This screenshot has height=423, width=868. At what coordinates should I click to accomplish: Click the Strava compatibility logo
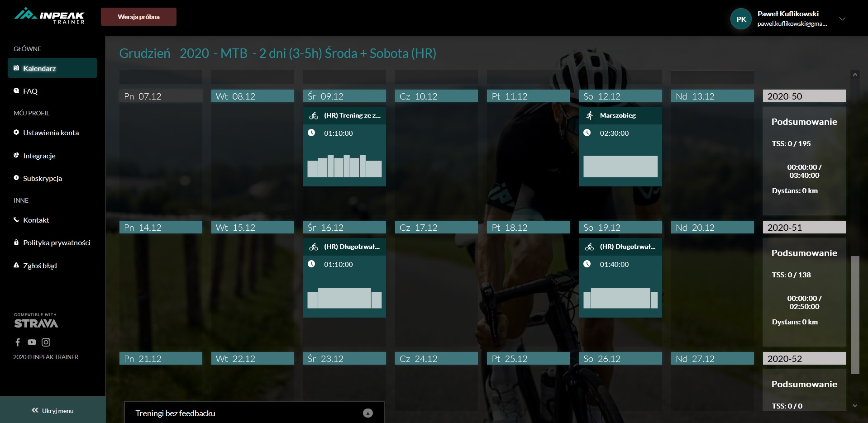(36, 321)
